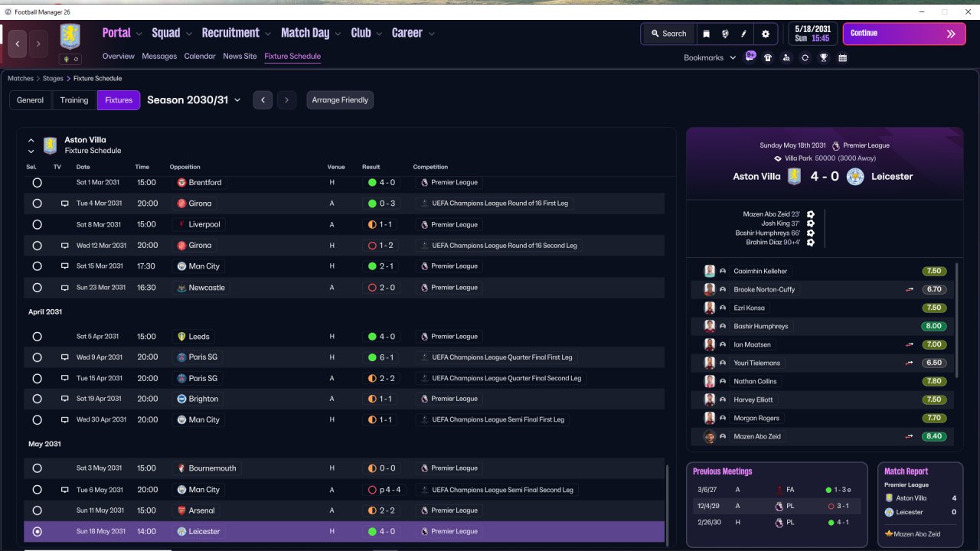Open the General tab

pos(31,100)
